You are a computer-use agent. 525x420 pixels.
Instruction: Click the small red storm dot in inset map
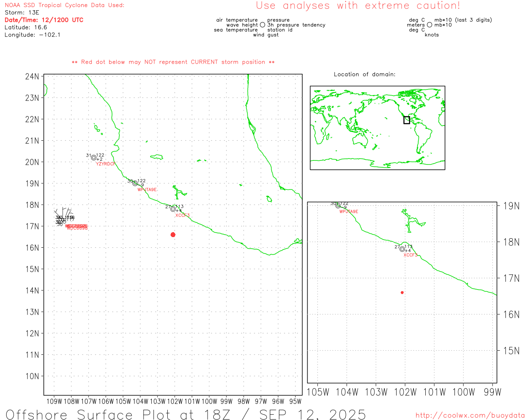[402, 292]
